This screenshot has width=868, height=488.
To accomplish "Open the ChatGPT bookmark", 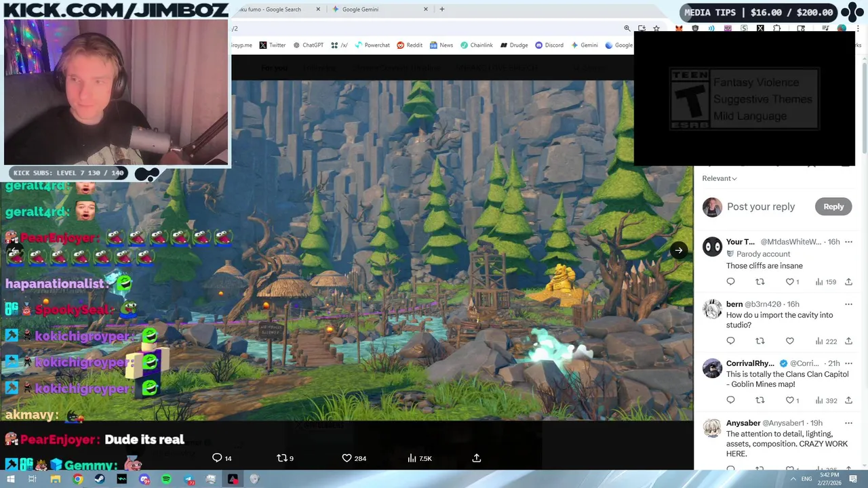I will pyautogui.click(x=308, y=45).
